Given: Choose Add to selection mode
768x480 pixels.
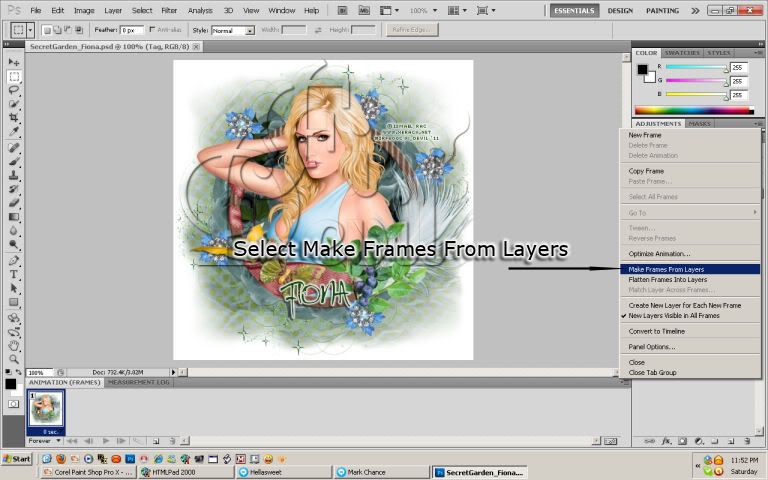Looking at the screenshot, I should pos(57,30).
